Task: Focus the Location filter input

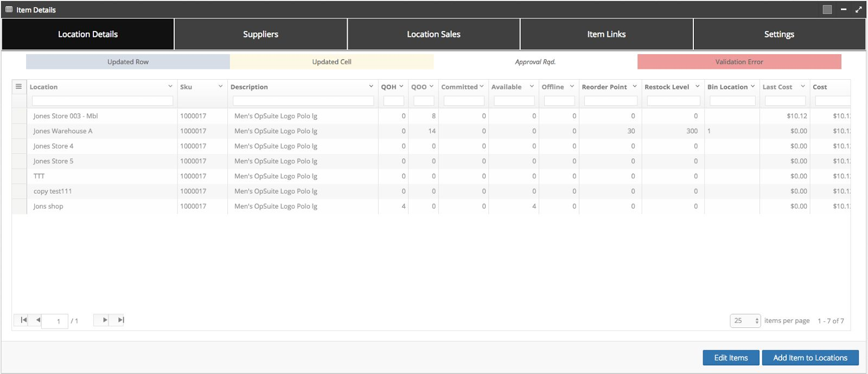Action: 103,101
